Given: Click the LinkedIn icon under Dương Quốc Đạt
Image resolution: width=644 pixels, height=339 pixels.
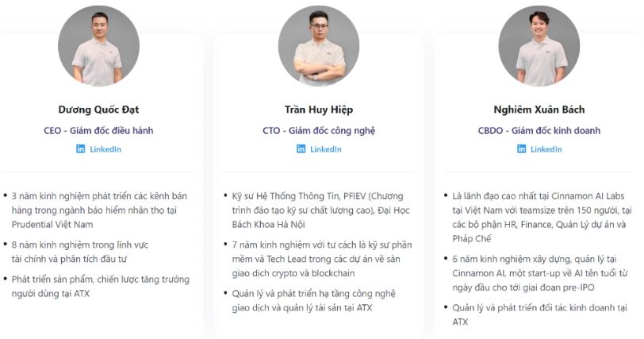Looking at the screenshot, I should (x=80, y=149).
